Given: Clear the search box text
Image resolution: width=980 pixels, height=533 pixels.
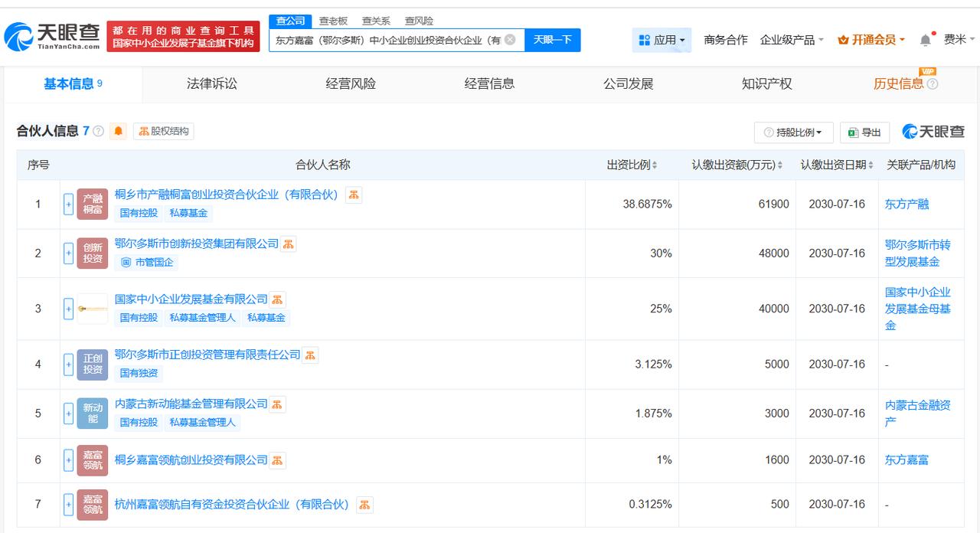Looking at the screenshot, I should coord(510,40).
